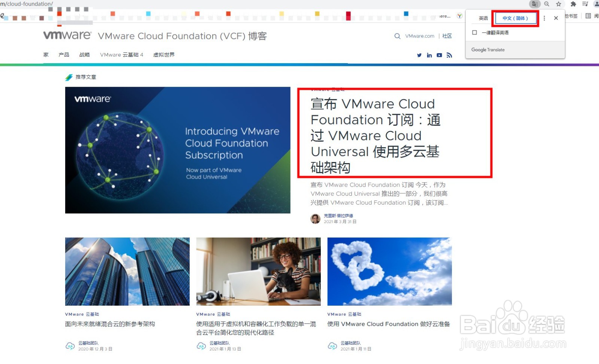Click VMware 云基础 tag above 使用适用于虚拟机 article
Screen dimensions: 599x364
pos(213,314)
